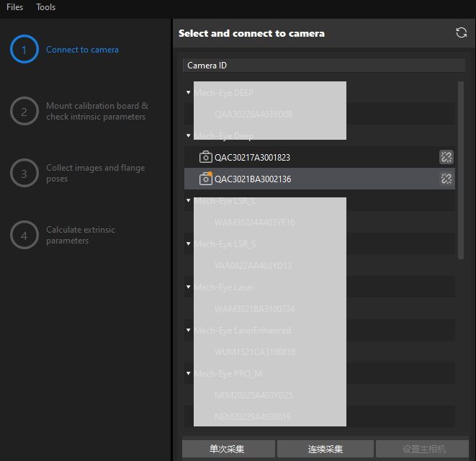Viewport: 476px width, 461px height.
Task: Collapse the Mech-Eye LaserEnhanced group
Action: [x=188, y=330]
